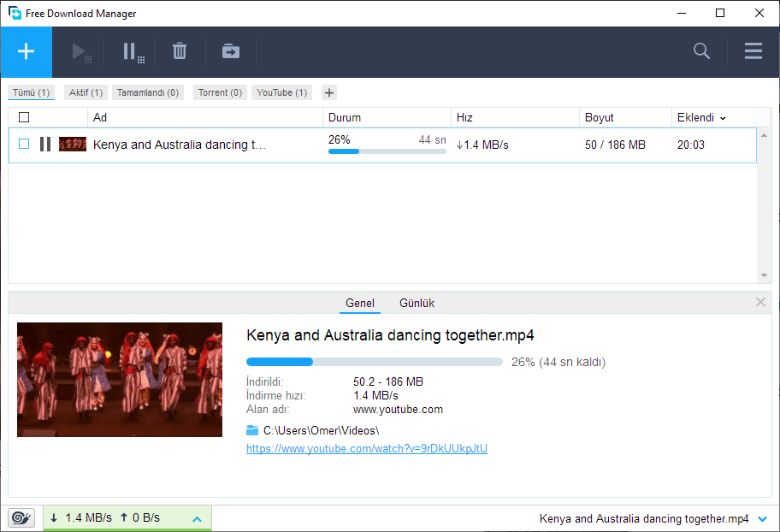Screen dimensions: 780x532
Task: Open the YouTube video URL link
Action: [366, 448]
